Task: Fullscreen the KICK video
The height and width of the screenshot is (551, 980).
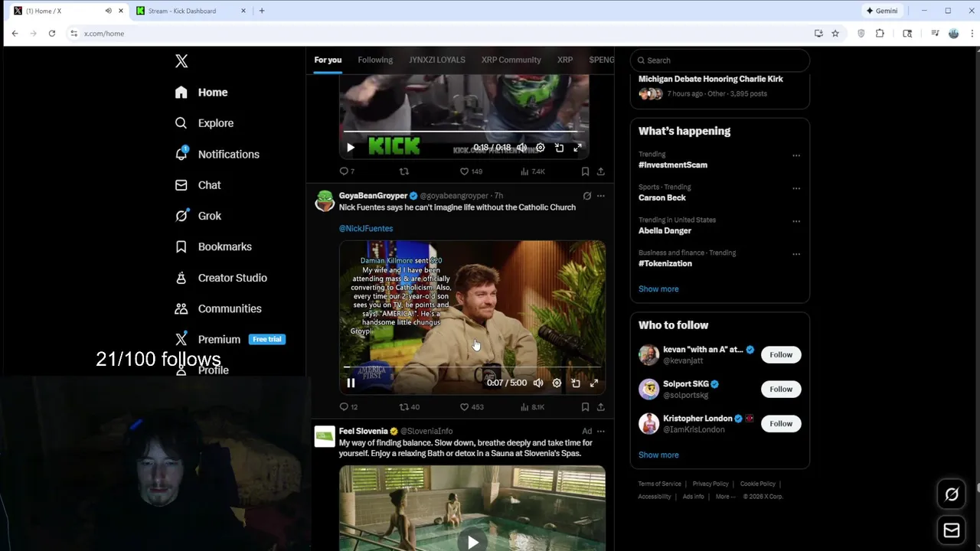Action: tap(577, 148)
